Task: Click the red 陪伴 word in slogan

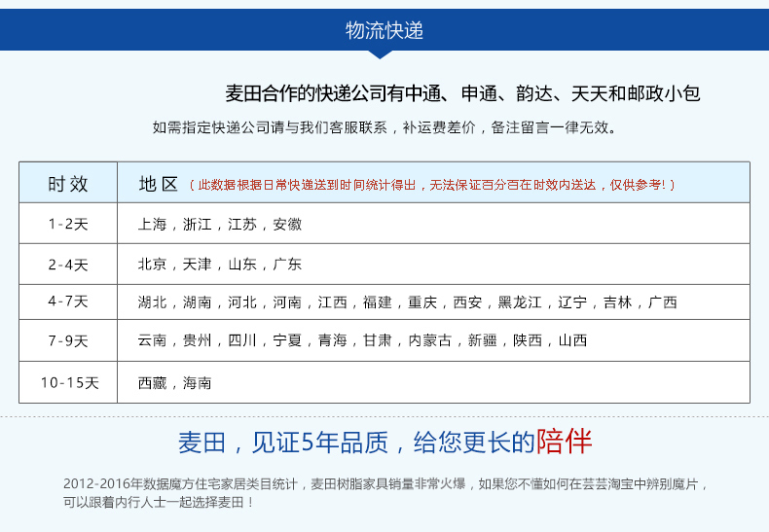Action: pos(564,442)
